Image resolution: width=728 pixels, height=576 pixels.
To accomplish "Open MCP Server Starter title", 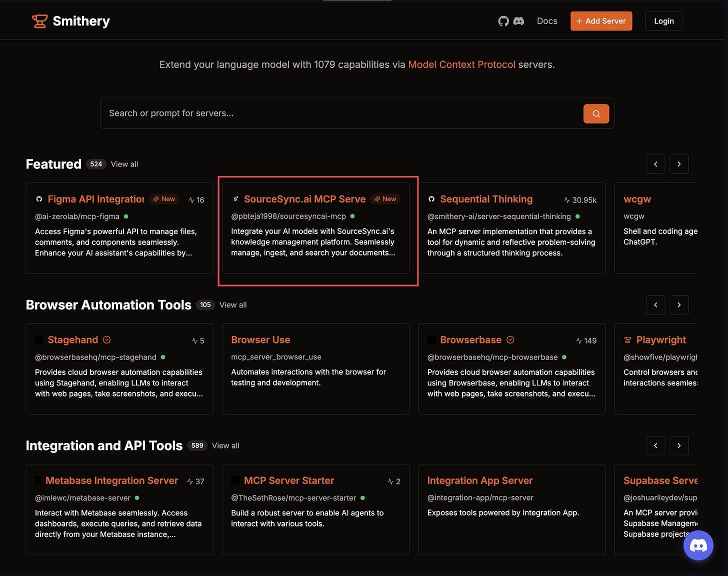I will coord(289,480).
